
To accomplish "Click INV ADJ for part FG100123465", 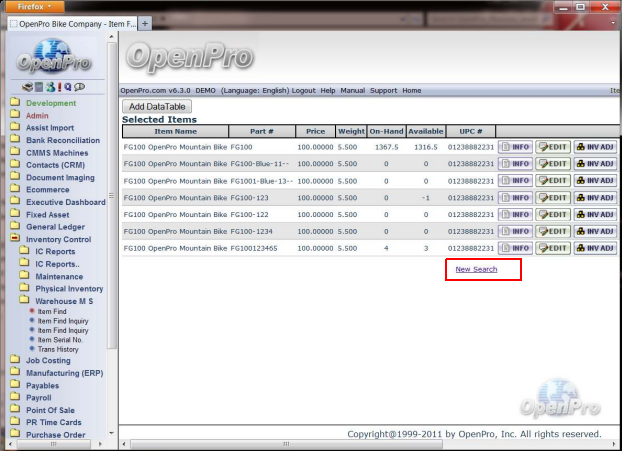I will (x=594, y=248).
